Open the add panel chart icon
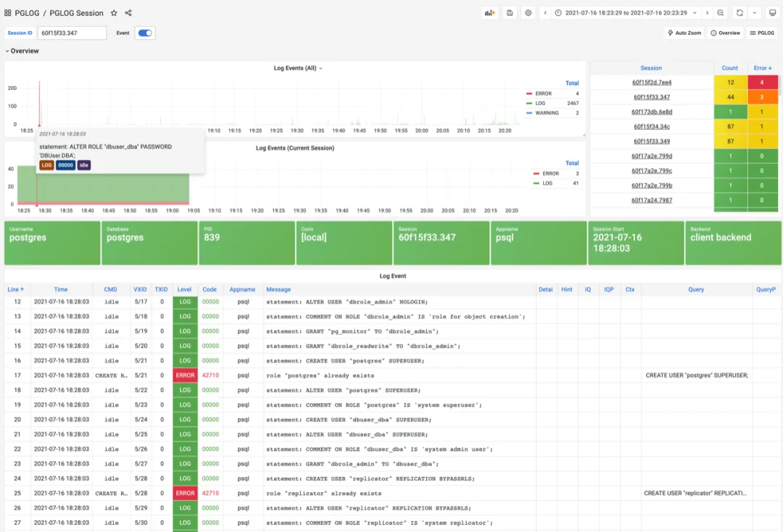783x532 pixels. tap(490, 13)
